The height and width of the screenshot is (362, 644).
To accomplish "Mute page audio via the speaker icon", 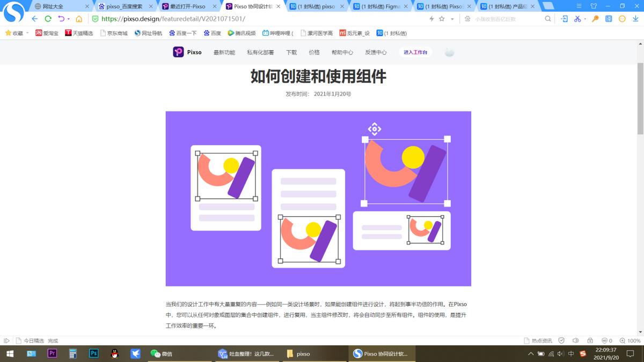I will click(575, 341).
